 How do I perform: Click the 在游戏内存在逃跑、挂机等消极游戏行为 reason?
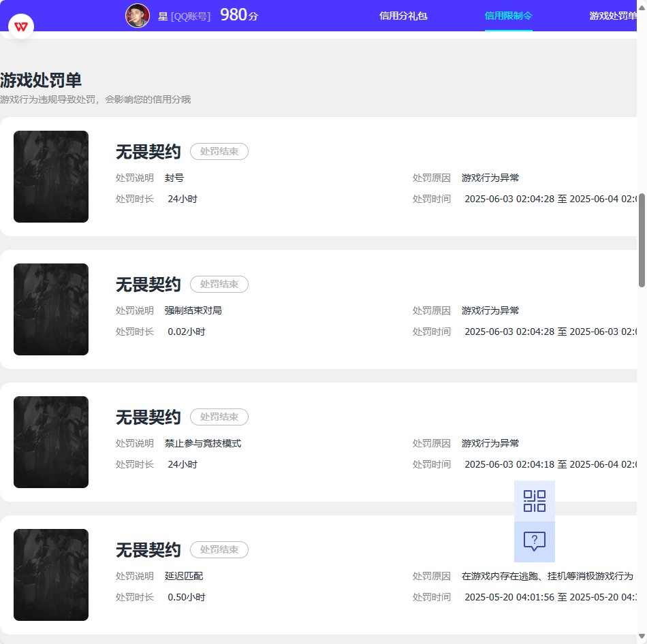pos(547,577)
